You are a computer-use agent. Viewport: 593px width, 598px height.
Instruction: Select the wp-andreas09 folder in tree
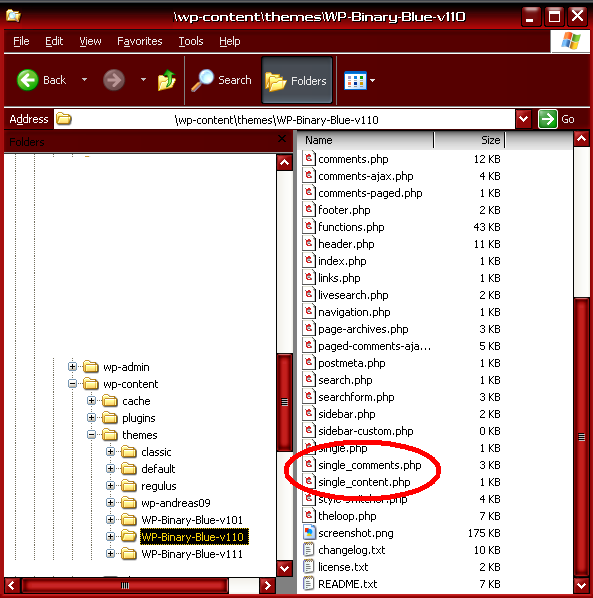[176, 503]
